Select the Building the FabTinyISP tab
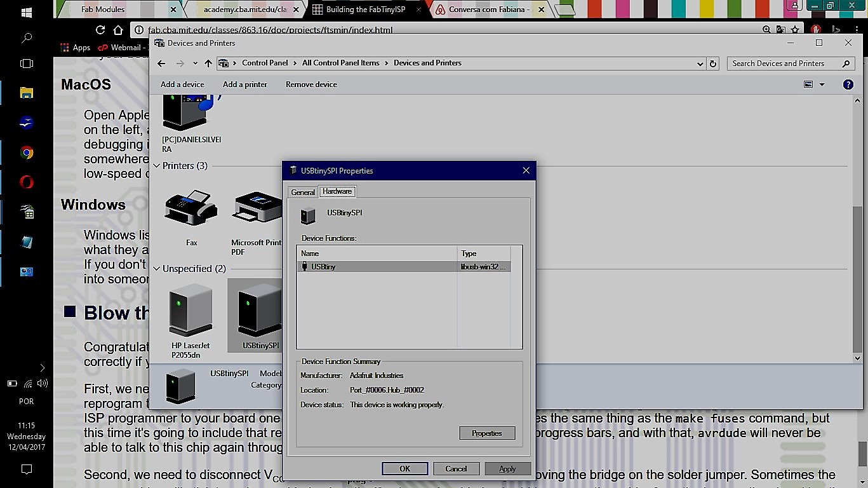This screenshot has width=868, height=488. point(366,10)
